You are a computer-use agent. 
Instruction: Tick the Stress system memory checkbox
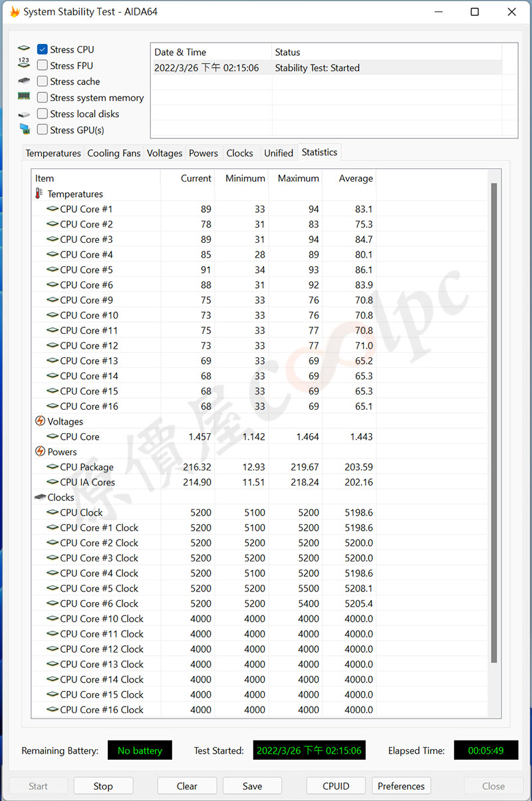coord(42,98)
